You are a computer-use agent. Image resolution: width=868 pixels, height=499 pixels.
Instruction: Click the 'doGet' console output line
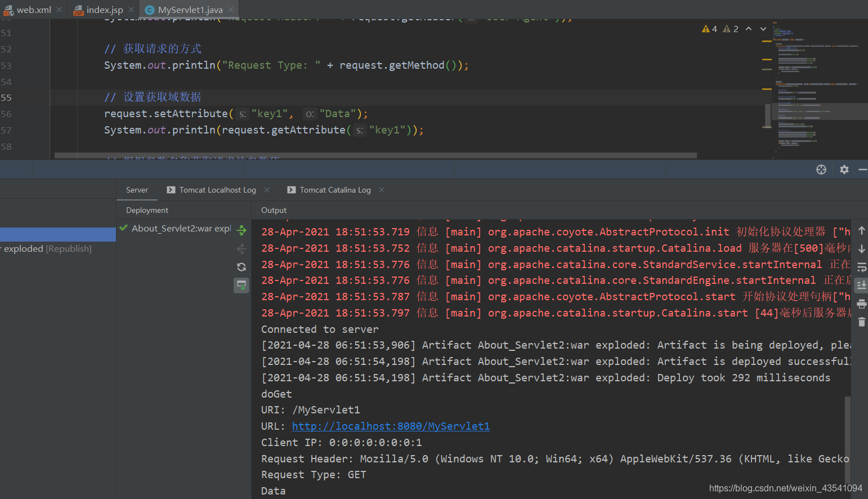click(276, 394)
